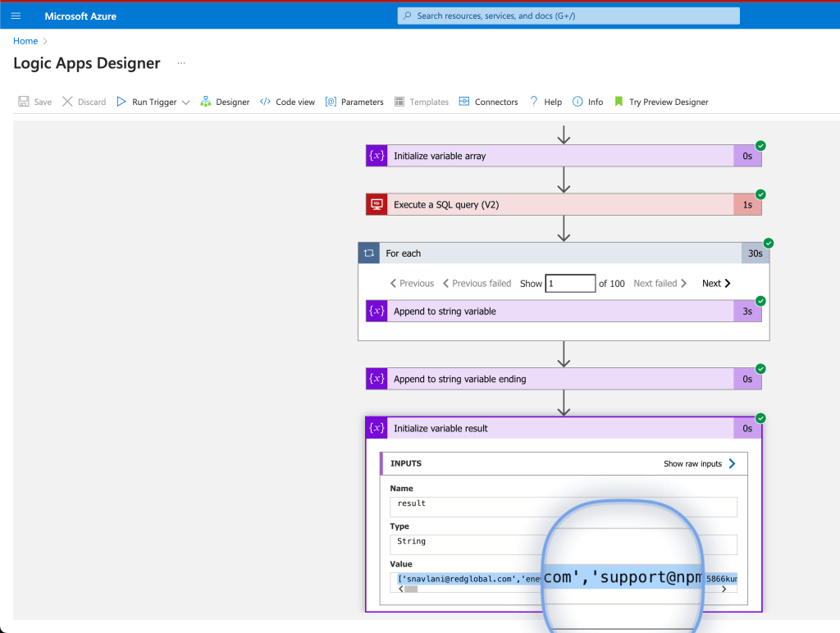The height and width of the screenshot is (633, 840).
Task: Click the Show raw inputs chevron arrow
Action: (732, 464)
